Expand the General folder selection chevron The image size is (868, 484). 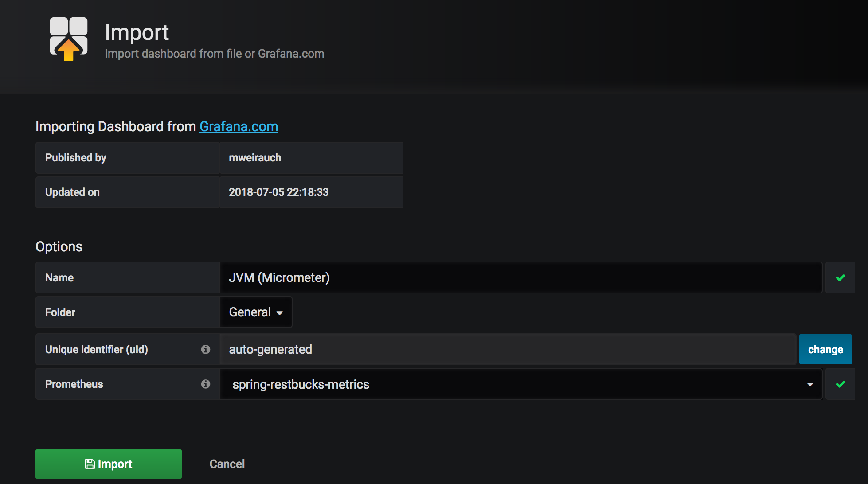(x=280, y=312)
